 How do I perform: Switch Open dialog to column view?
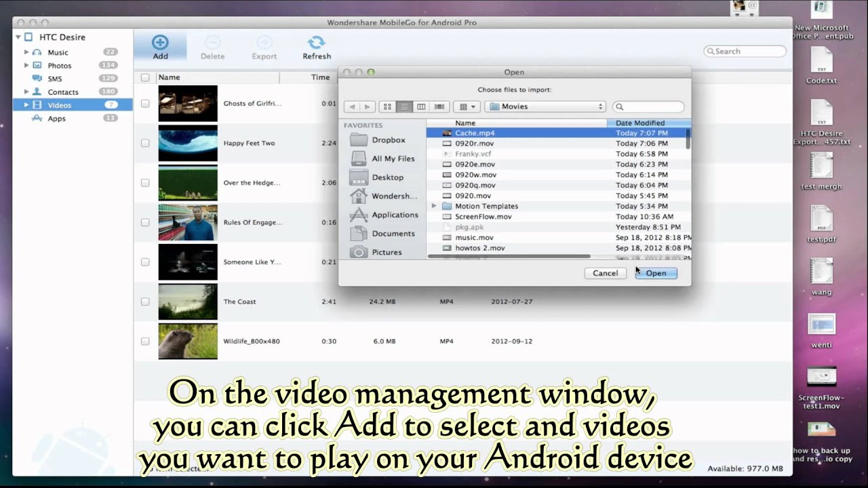click(x=421, y=106)
